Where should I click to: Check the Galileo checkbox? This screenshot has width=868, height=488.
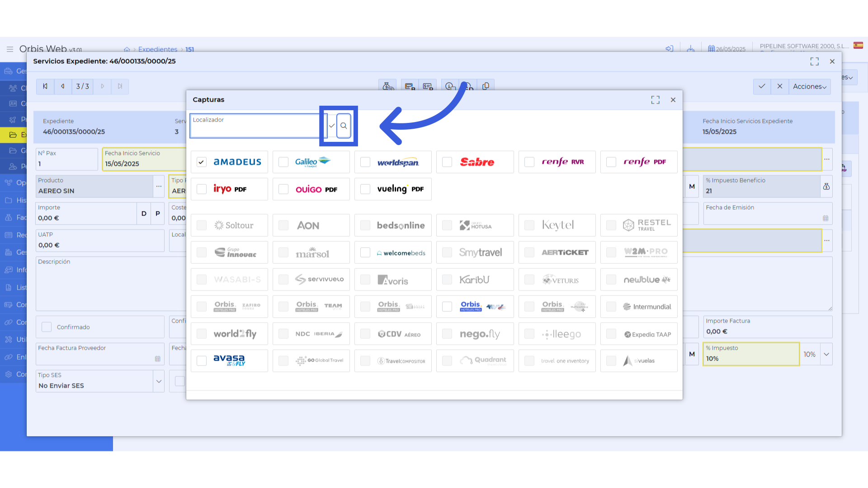283,162
